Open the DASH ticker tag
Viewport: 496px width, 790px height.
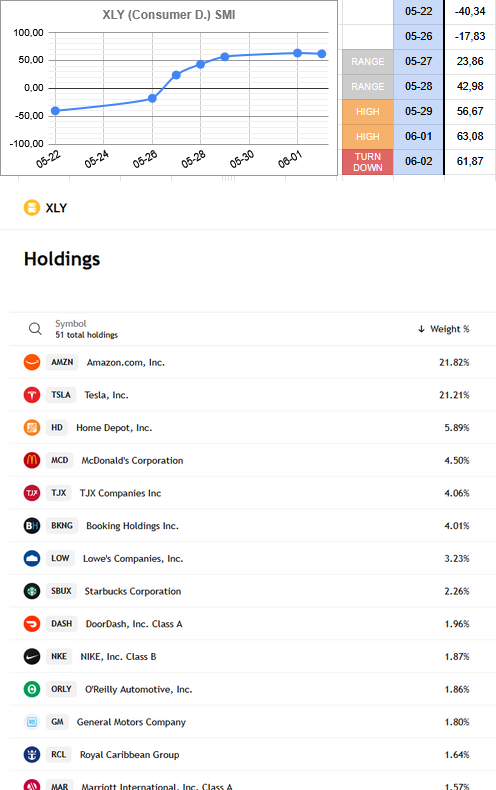pos(61,624)
